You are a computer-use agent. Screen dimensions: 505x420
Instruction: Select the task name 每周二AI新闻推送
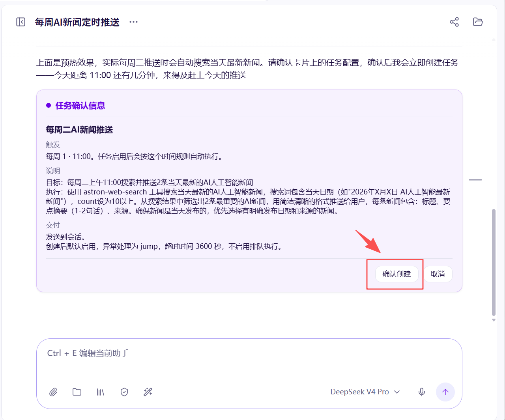(x=79, y=130)
